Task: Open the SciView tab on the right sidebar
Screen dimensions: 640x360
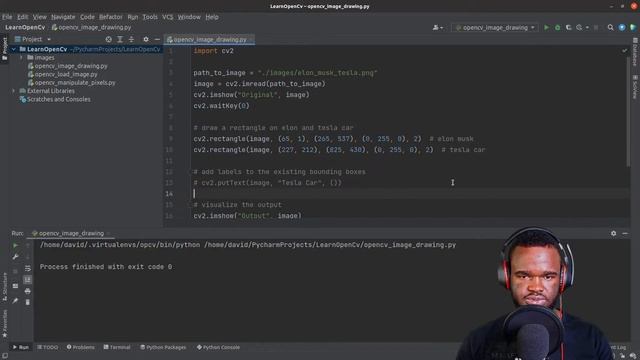Action: (635, 87)
